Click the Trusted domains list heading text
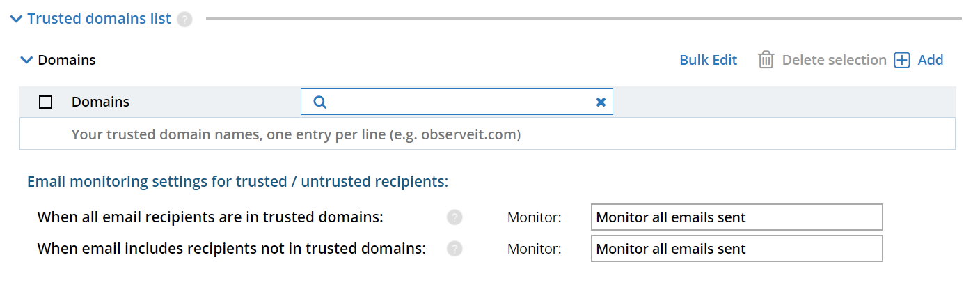Image resolution: width=980 pixels, height=294 pixels. point(99,19)
